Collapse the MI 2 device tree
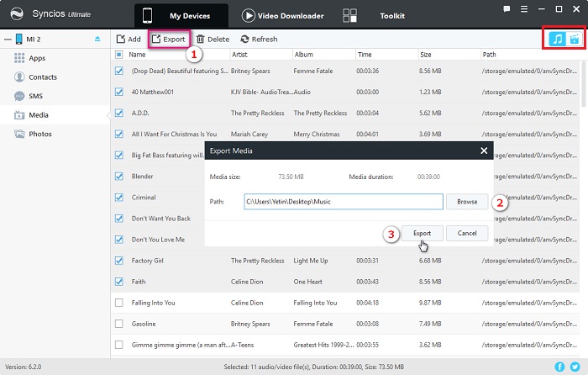Screen dimensions: 588x375 [x=8, y=39]
